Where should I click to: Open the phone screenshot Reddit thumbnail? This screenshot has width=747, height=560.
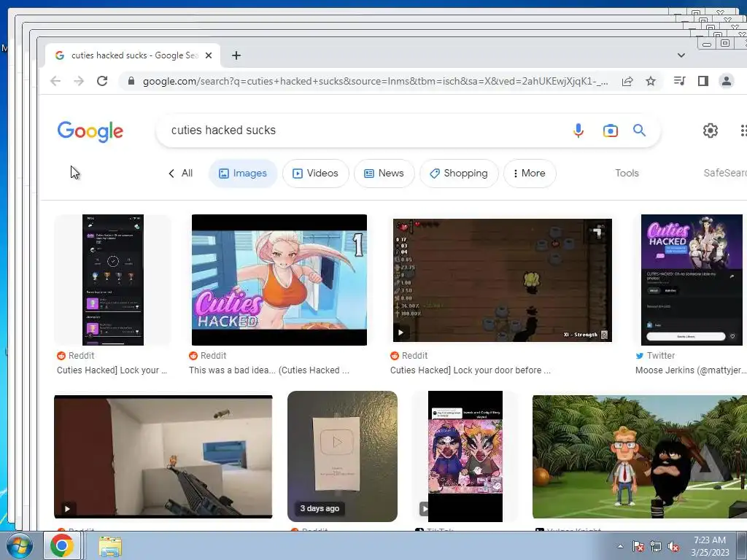[x=113, y=280]
